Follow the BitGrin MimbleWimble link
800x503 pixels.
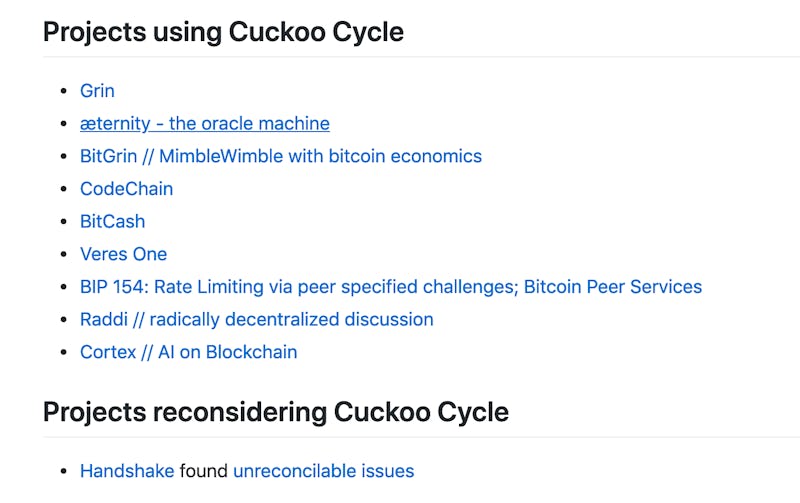280,156
